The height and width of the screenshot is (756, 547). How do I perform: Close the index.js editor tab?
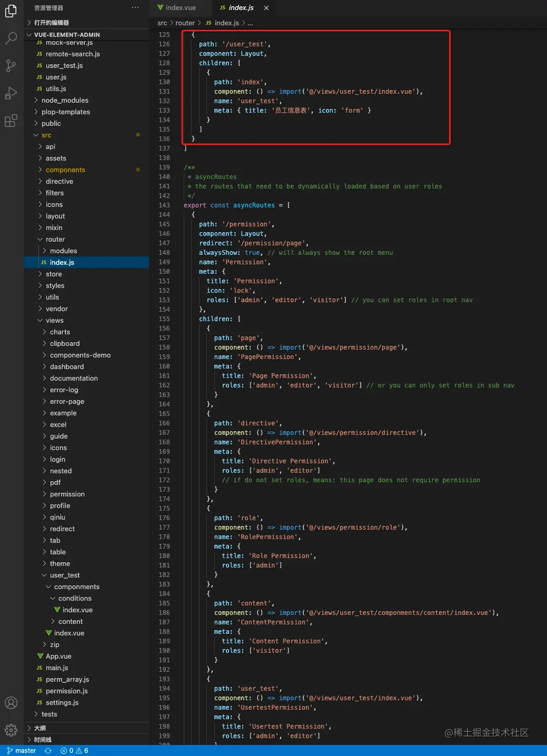pos(266,8)
